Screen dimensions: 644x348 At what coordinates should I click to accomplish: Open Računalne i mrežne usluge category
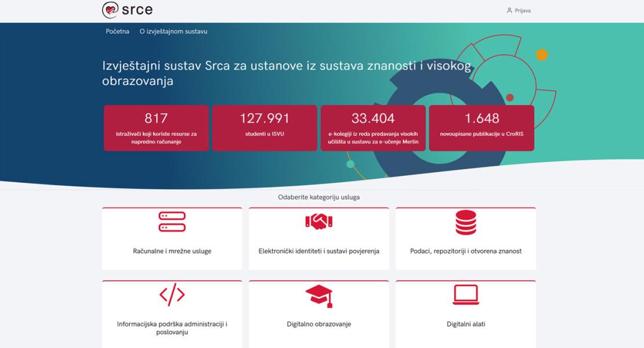(172, 251)
